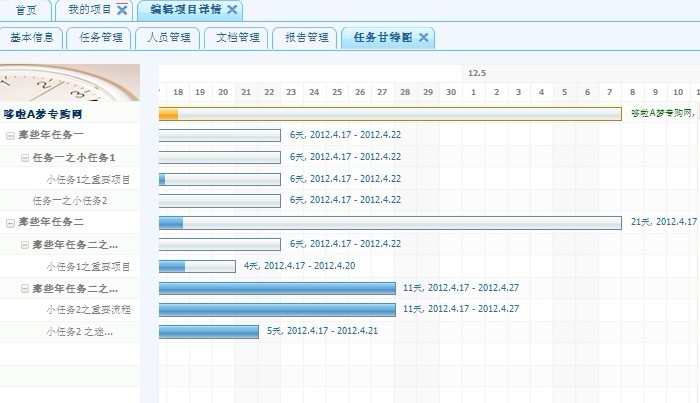Close the 我的项目 tab
700x403 pixels.
pyautogui.click(x=122, y=10)
